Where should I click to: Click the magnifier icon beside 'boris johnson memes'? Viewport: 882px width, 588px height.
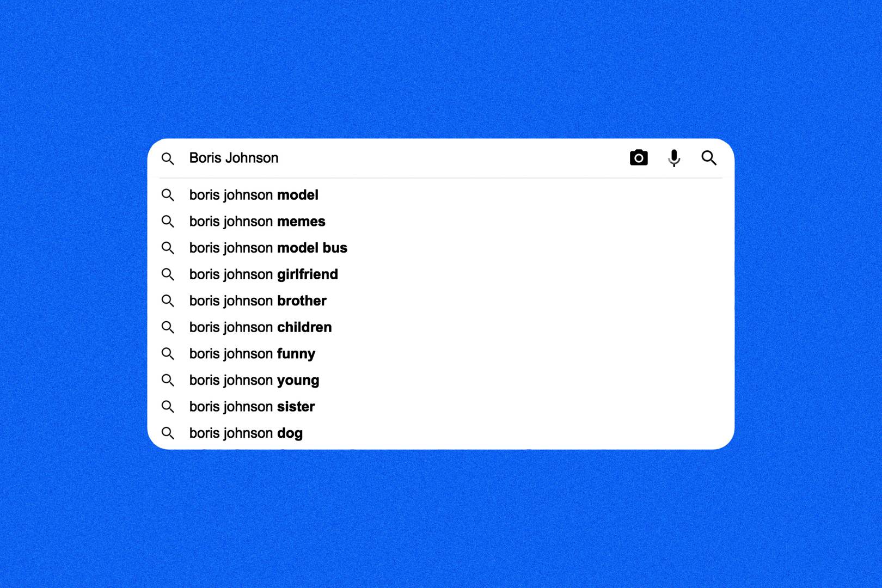click(168, 222)
